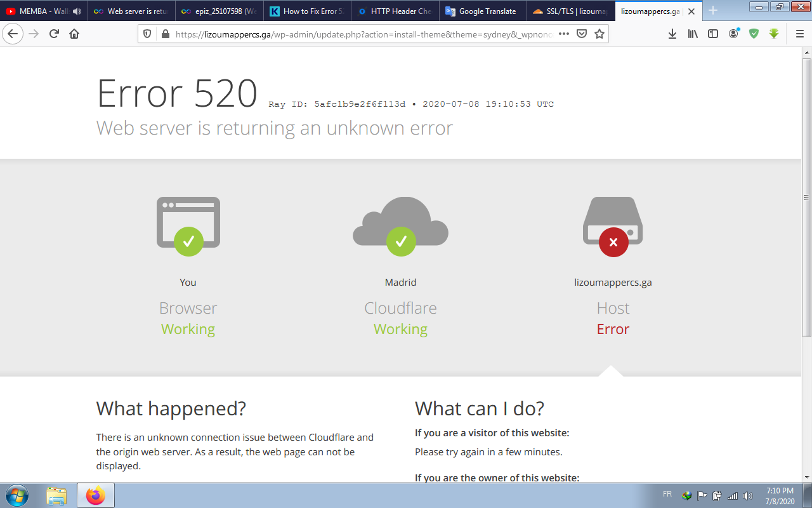Open a new browser tab

[x=712, y=11]
